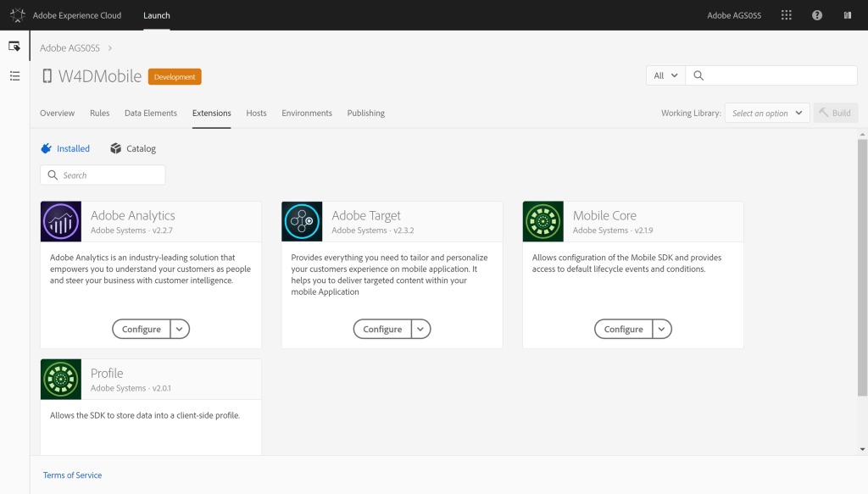This screenshot has height=494, width=868.
Task: Open the list view icon in left sidebar
Action: pos(15,75)
